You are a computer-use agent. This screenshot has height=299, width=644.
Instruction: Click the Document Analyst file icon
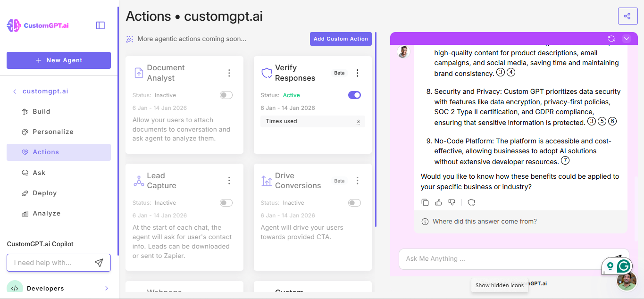click(x=139, y=73)
